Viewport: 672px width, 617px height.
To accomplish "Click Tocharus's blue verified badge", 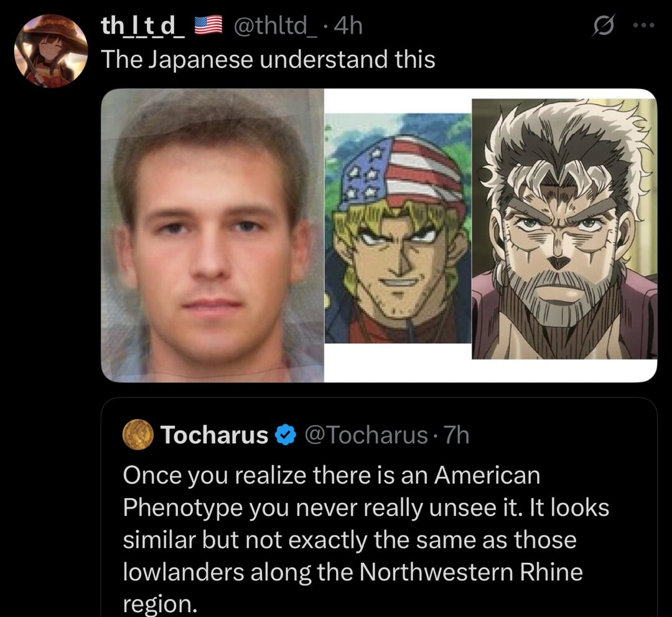I will click(284, 435).
